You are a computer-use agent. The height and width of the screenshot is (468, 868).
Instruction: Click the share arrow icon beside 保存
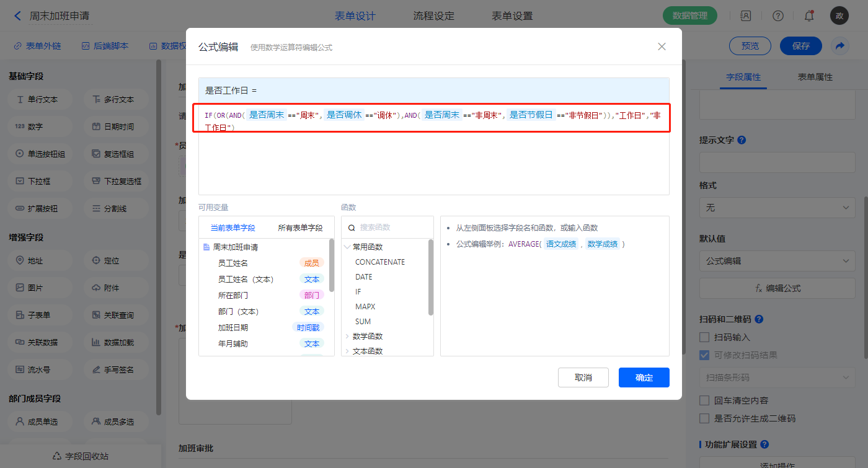pyautogui.click(x=840, y=46)
